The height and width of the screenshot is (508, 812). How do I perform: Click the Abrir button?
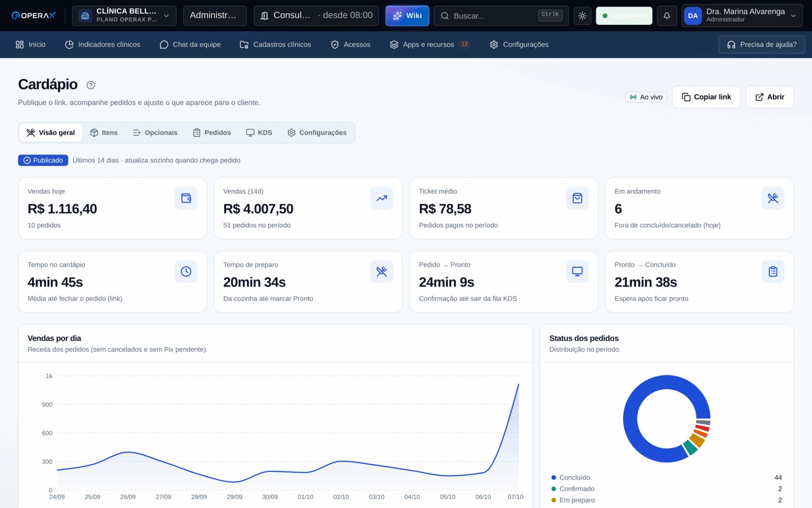click(x=769, y=97)
